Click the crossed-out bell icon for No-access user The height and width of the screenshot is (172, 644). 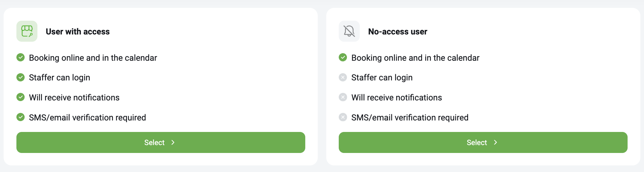(x=349, y=31)
